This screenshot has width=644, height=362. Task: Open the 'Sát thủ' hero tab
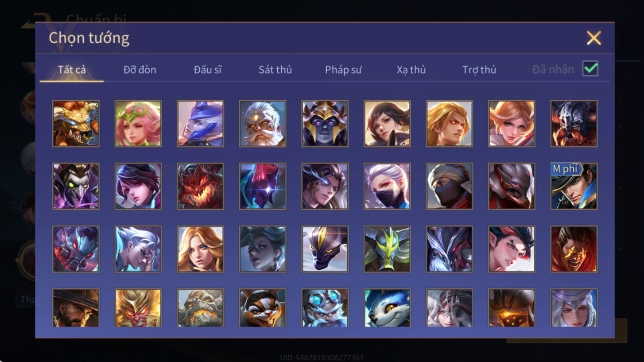[275, 70]
